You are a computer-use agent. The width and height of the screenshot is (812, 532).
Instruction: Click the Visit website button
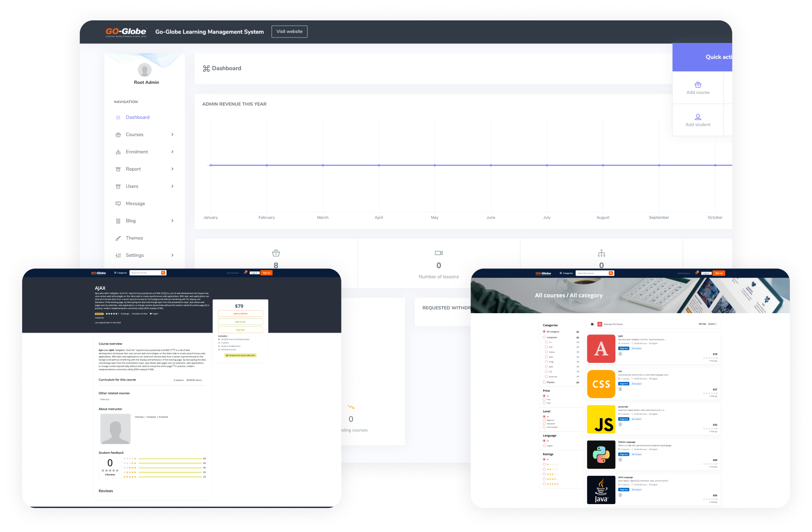click(289, 31)
